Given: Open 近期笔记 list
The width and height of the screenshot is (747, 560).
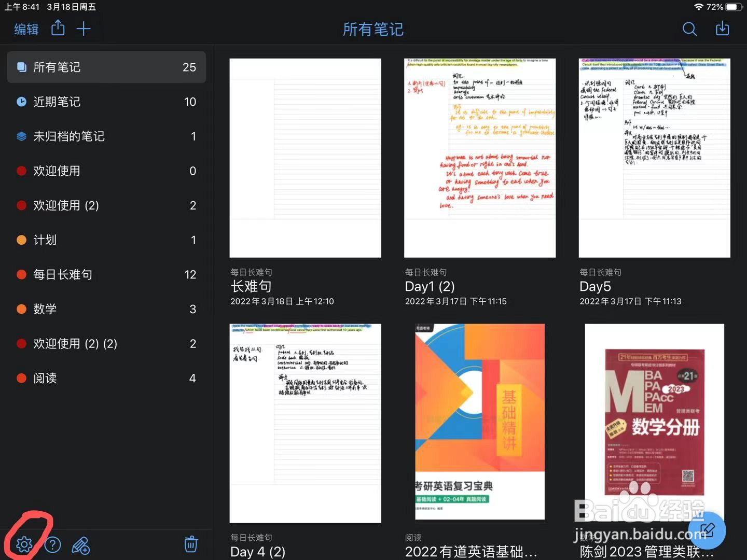Looking at the screenshot, I should tap(106, 102).
